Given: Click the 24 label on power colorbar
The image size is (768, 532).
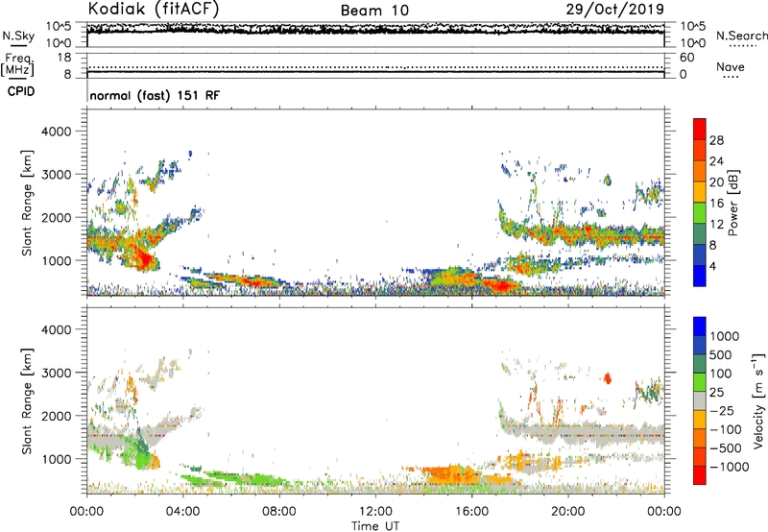Looking at the screenshot, I should pyautogui.click(x=716, y=161).
